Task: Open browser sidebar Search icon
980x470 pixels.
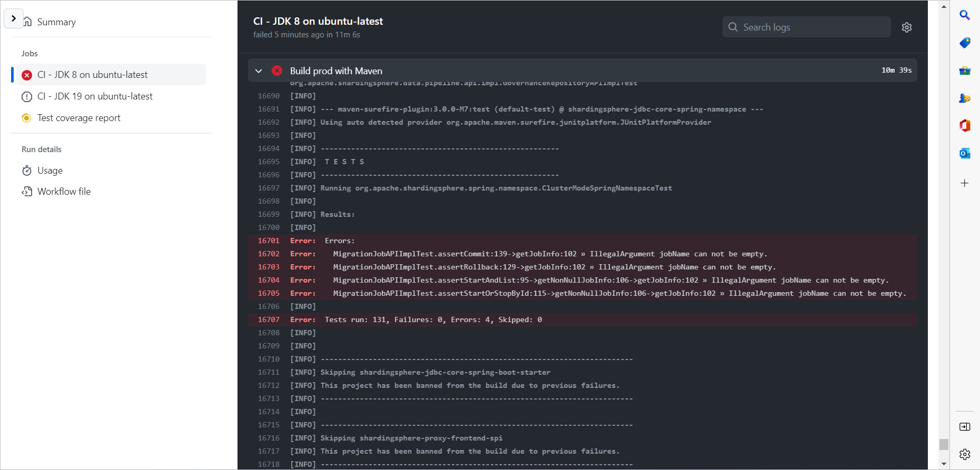Action: pyautogui.click(x=965, y=15)
